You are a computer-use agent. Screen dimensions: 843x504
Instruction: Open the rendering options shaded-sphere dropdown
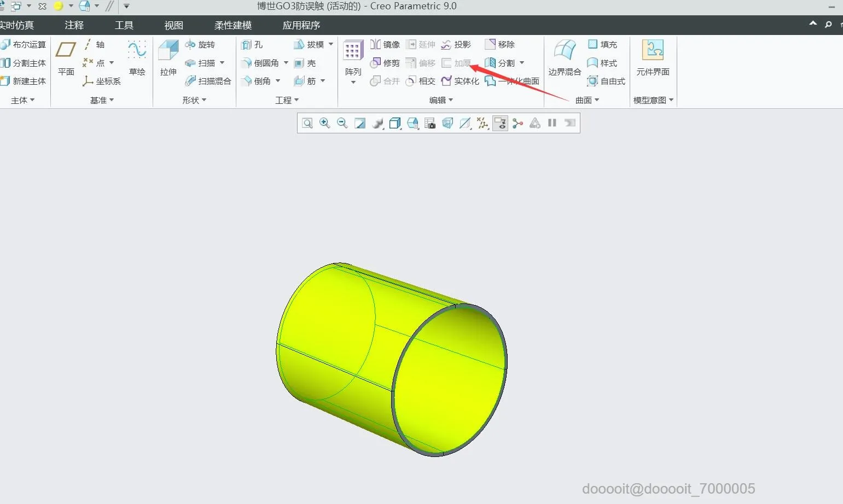point(377,123)
